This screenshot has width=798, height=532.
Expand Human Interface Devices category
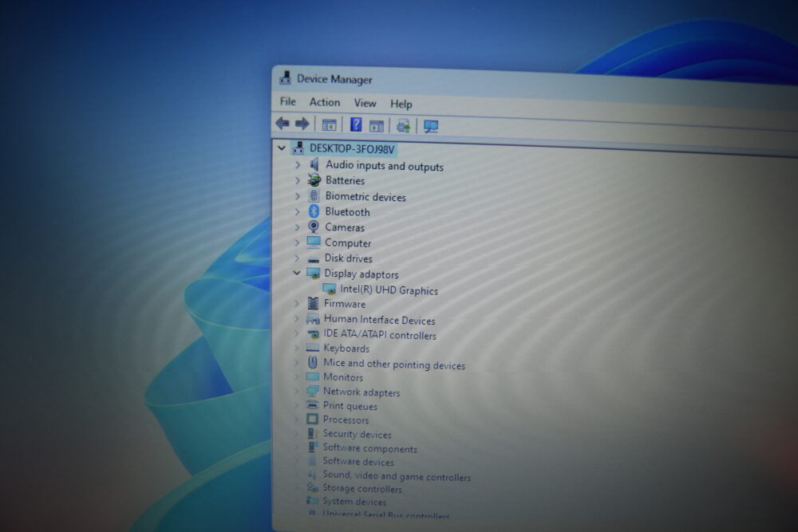coord(297,319)
